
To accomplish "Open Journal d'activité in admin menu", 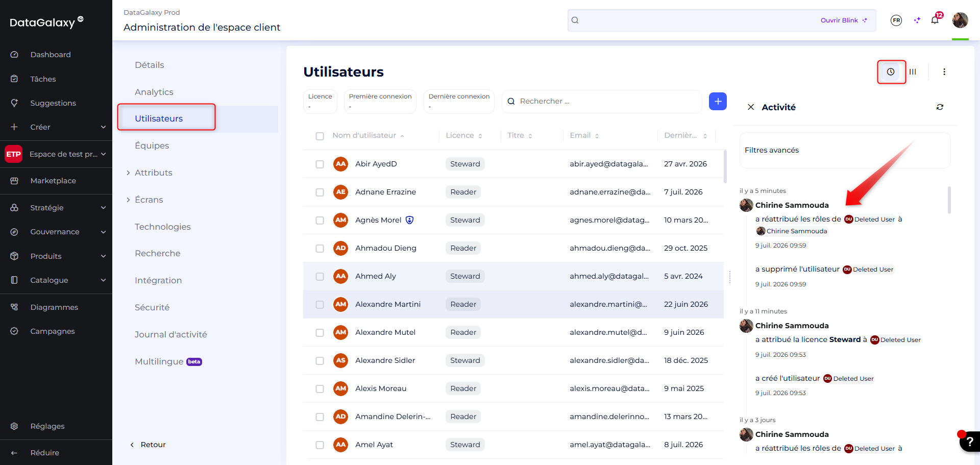I will (x=171, y=334).
